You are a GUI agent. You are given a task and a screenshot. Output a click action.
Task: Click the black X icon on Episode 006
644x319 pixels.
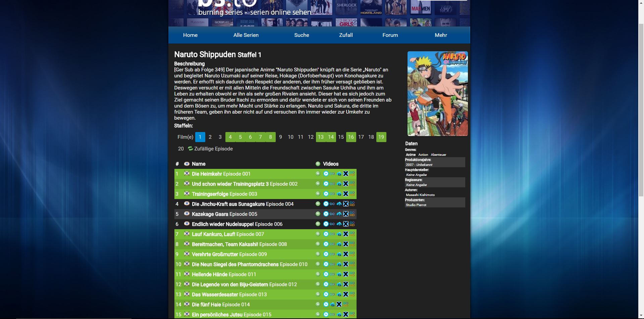(345, 224)
